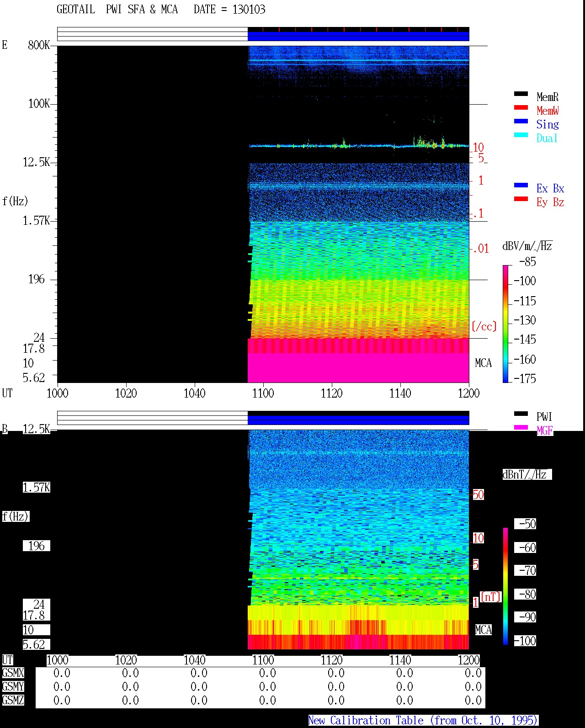Screen dimensions: 585x728
Task: Click the black MemR legend swatch
Action: (x=521, y=94)
